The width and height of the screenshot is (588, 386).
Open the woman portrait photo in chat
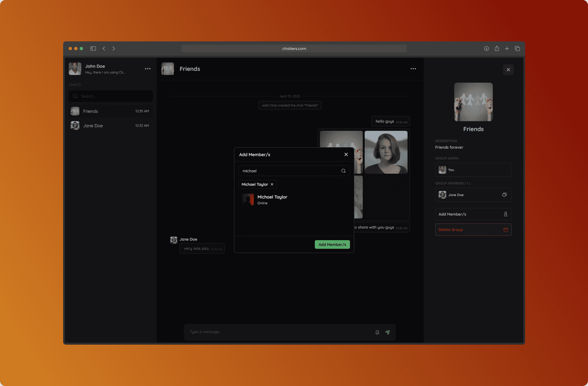click(x=386, y=152)
